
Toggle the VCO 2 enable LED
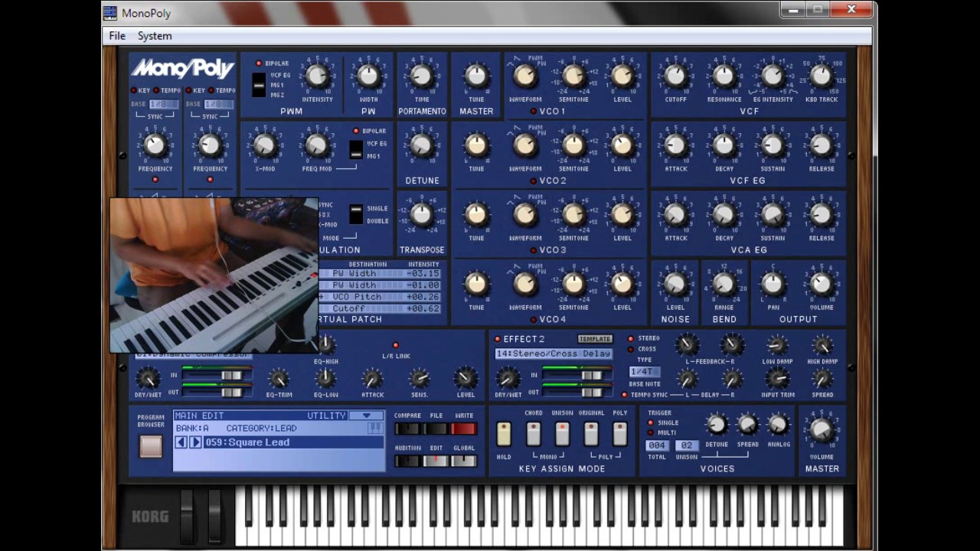(x=534, y=181)
